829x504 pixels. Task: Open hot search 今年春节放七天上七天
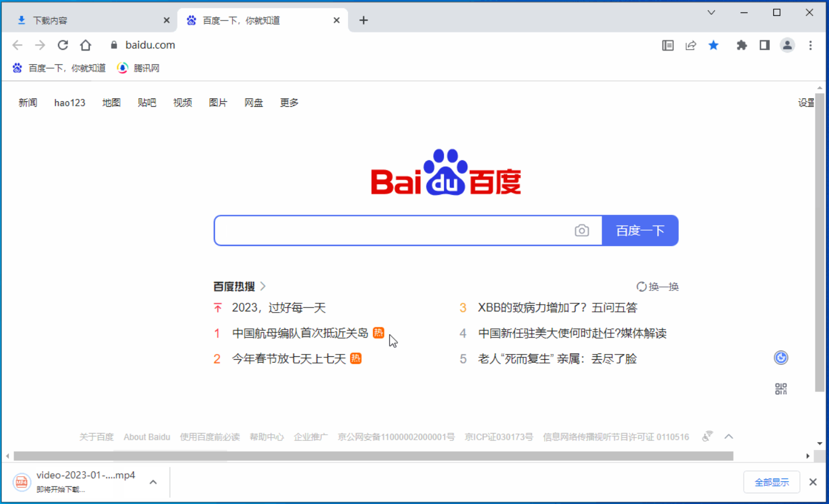289,359
